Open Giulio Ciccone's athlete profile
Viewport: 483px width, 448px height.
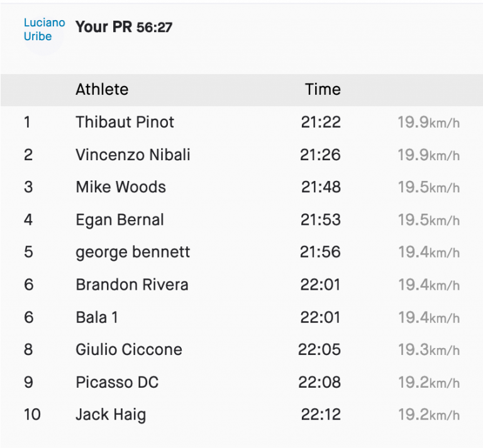[x=129, y=350]
